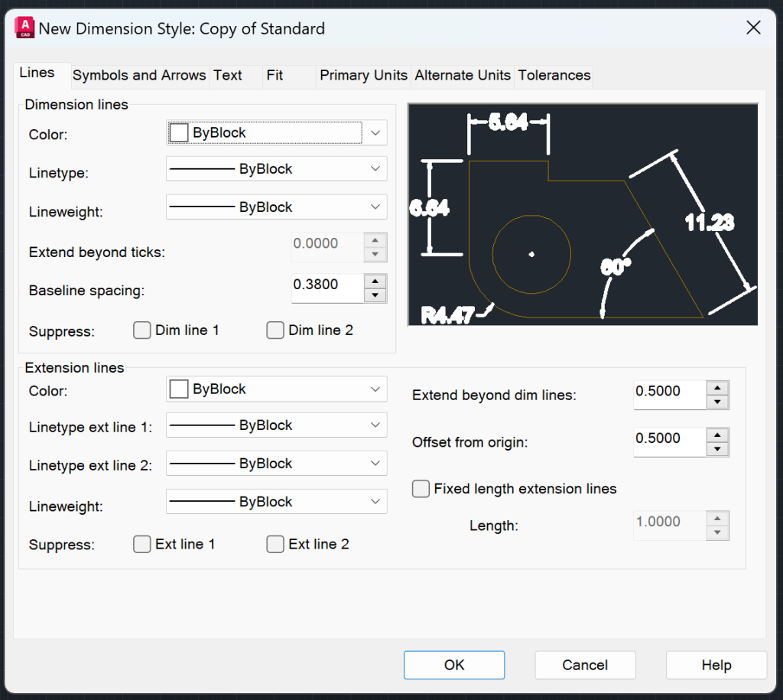Switch to the Tolerances tab
The image size is (783, 700).
(x=553, y=75)
